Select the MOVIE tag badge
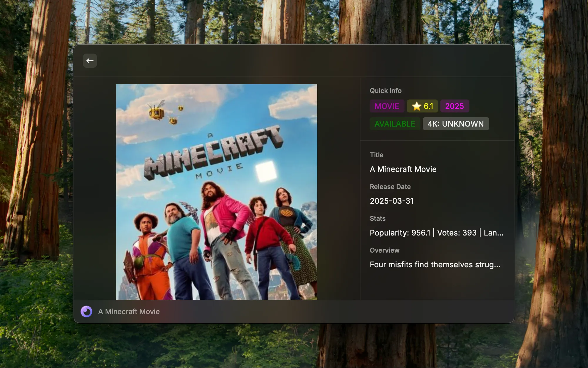The image size is (588, 368). (x=387, y=106)
